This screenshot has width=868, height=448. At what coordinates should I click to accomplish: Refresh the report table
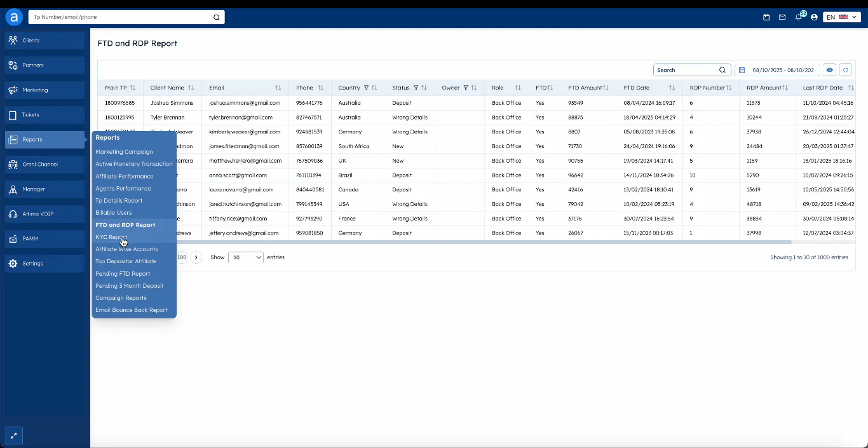tap(845, 70)
